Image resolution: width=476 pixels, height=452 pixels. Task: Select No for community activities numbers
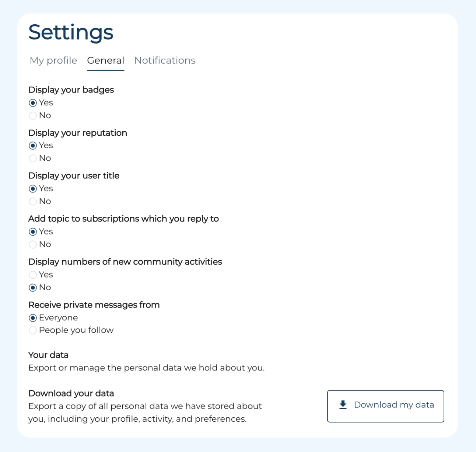33,288
